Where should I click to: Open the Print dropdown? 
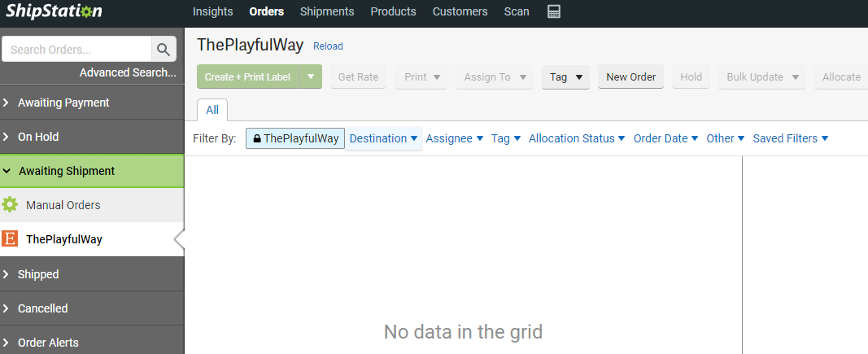pos(421,77)
